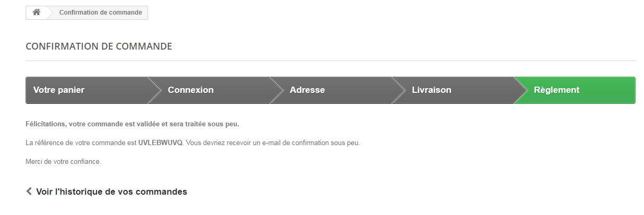Click Confirmation de commande breadcrumb label
Screen dimensions: 644x215
(101, 13)
